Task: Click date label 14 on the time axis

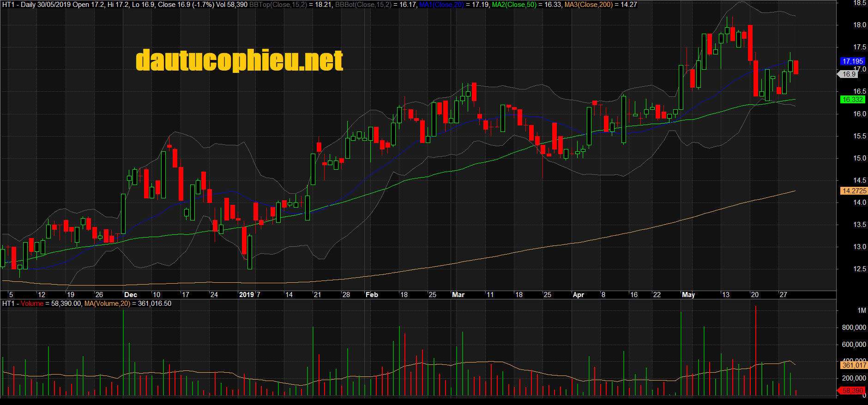Action: point(289,295)
